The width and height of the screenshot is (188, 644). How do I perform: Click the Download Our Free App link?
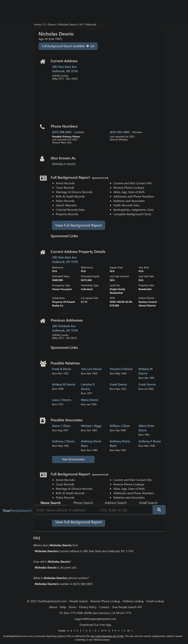95,625
